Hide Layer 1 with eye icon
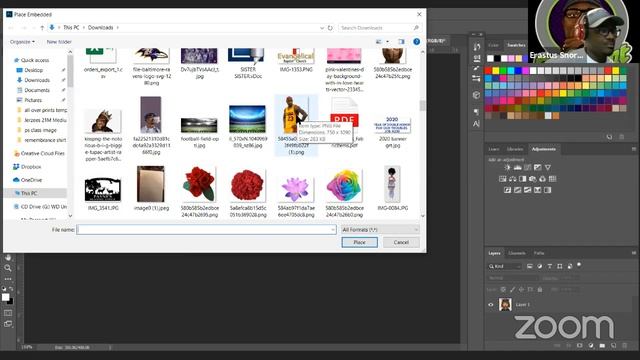640x360 pixels. [491, 304]
